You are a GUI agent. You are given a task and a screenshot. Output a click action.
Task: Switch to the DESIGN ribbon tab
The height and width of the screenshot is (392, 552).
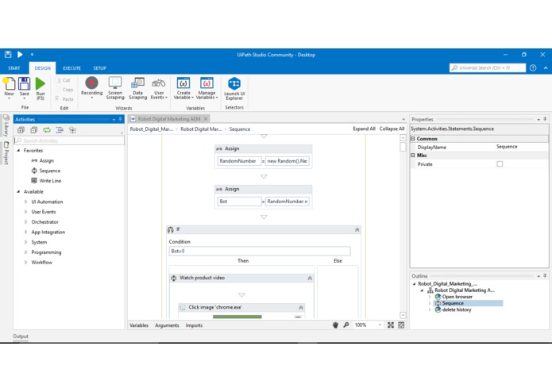43,68
